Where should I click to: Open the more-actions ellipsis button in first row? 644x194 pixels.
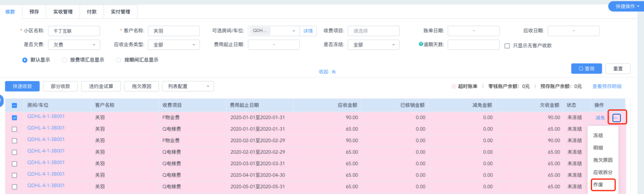tap(617, 118)
